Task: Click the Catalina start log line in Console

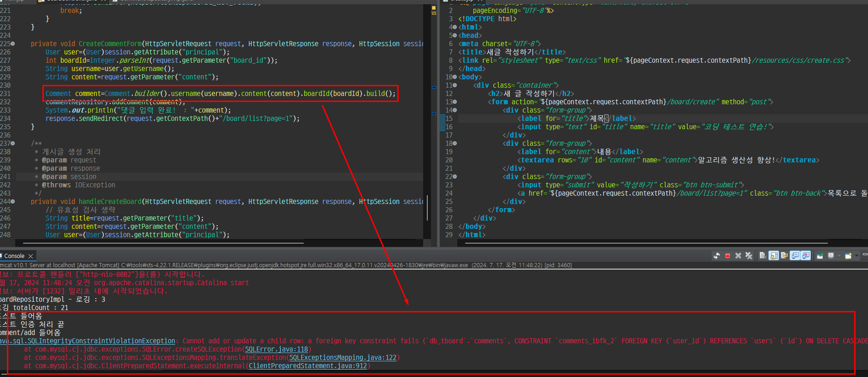Action: pyautogui.click(x=124, y=283)
